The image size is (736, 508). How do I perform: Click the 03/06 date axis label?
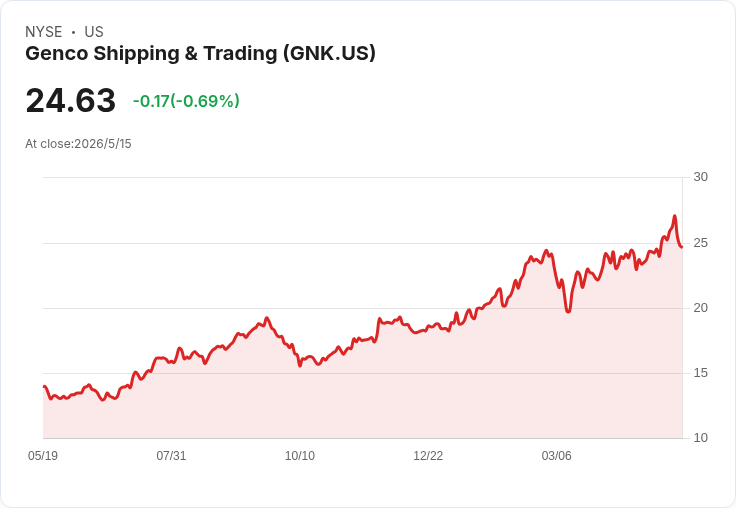click(557, 455)
